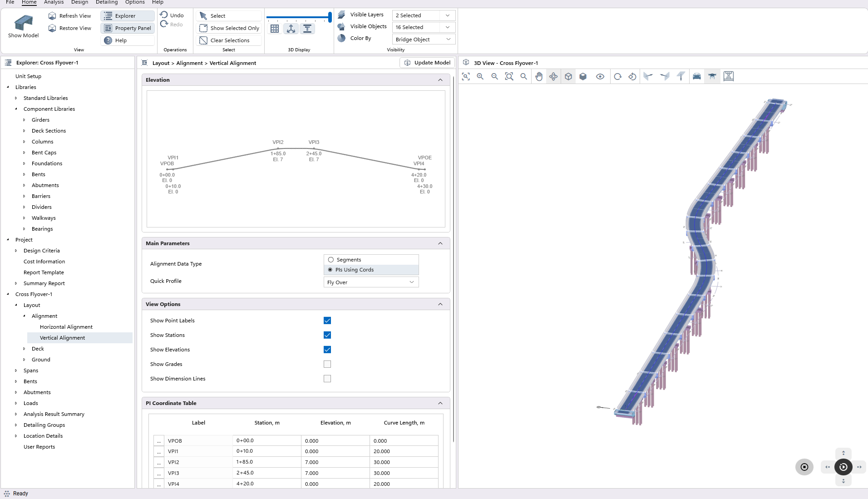
Task: Click the 3D Display slider handle
Action: tap(330, 17)
